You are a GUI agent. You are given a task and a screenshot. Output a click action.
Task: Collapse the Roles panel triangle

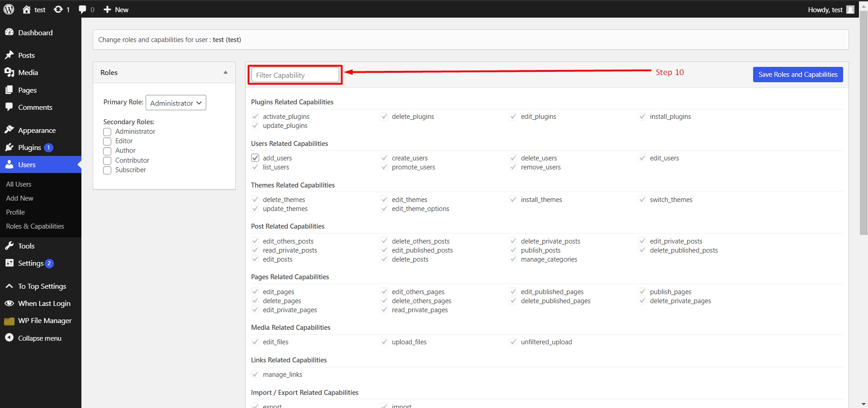(x=226, y=72)
